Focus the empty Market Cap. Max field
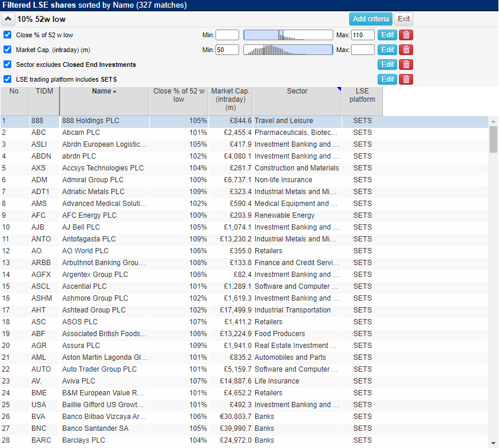 [363, 50]
